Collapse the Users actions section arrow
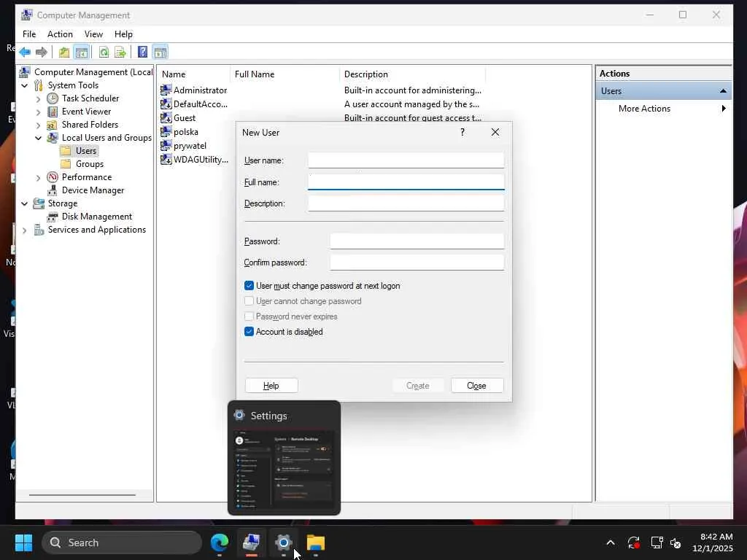This screenshot has width=747, height=560. point(723,91)
